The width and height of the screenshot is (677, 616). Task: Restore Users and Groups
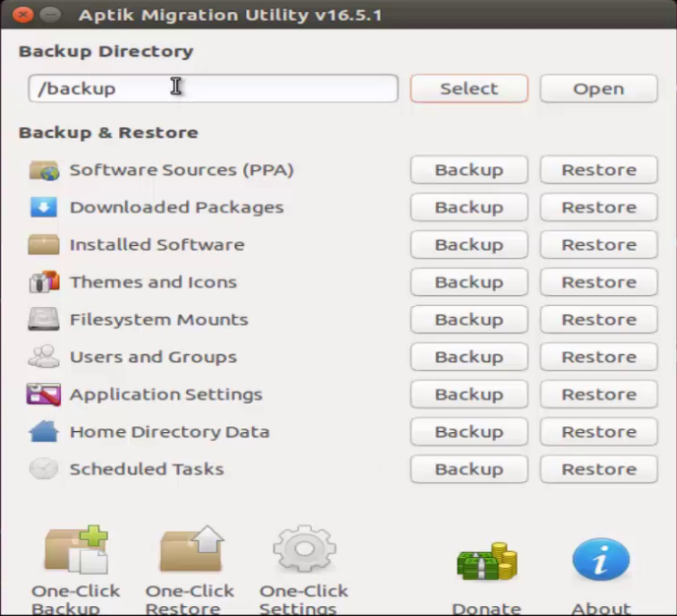599,356
